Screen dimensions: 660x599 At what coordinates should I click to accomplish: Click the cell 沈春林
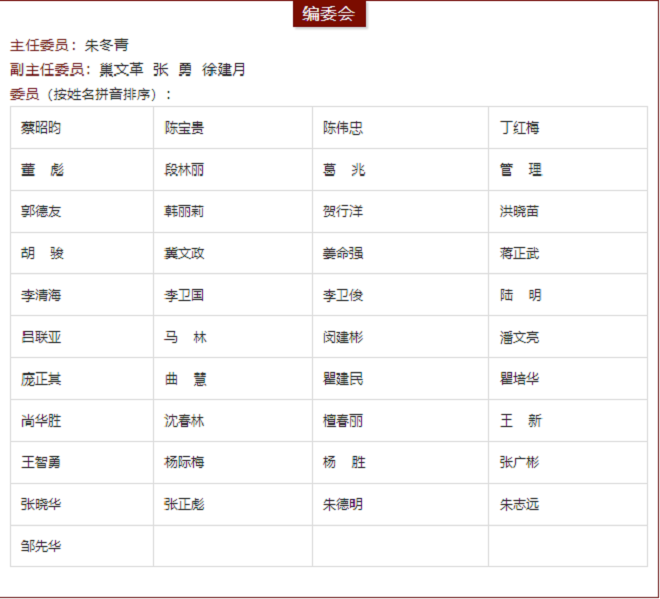point(233,421)
